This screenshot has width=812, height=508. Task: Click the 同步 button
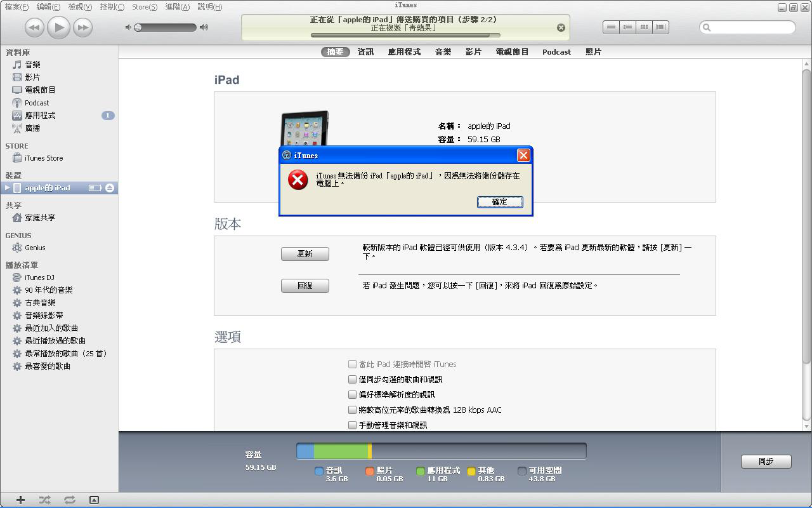point(766,462)
